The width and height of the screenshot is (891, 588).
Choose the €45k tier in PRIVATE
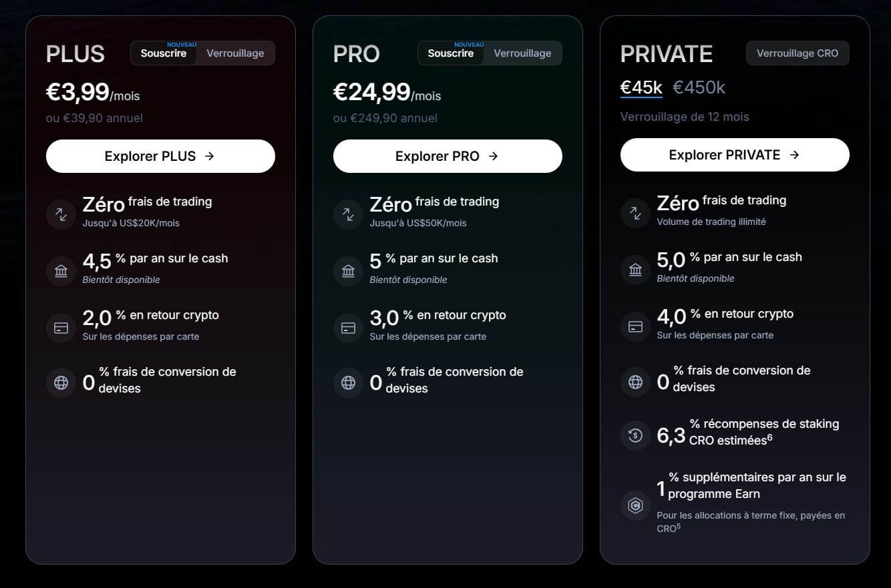pyautogui.click(x=641, y=88)
